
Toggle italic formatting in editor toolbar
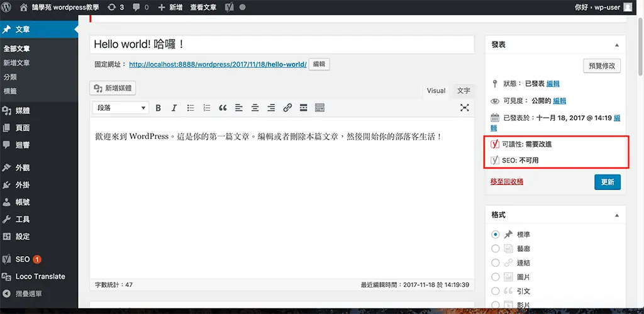coord(174,108)
